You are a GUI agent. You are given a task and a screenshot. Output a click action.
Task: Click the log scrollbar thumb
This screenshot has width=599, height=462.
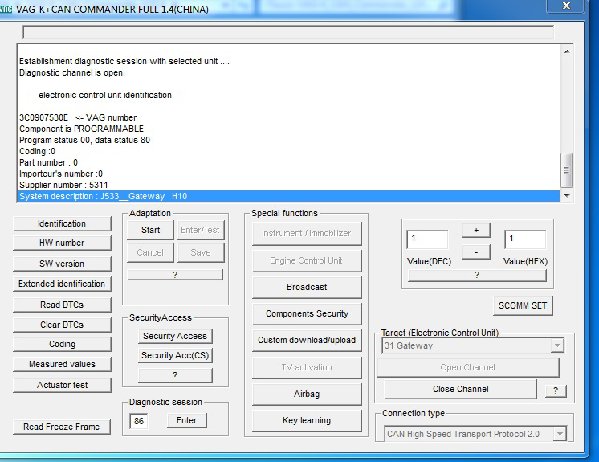[567, 170]
